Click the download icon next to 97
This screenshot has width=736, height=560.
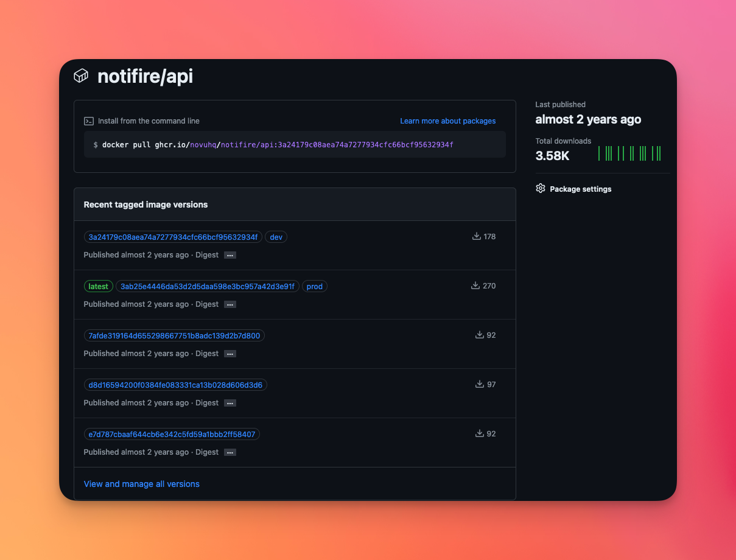point(480,384)
